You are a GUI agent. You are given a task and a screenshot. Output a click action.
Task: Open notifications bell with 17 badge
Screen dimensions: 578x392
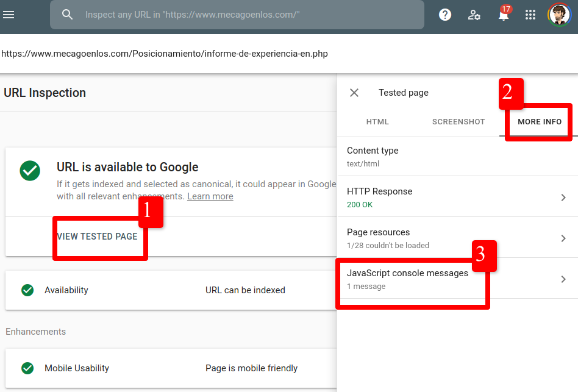(x=503, y=15)
